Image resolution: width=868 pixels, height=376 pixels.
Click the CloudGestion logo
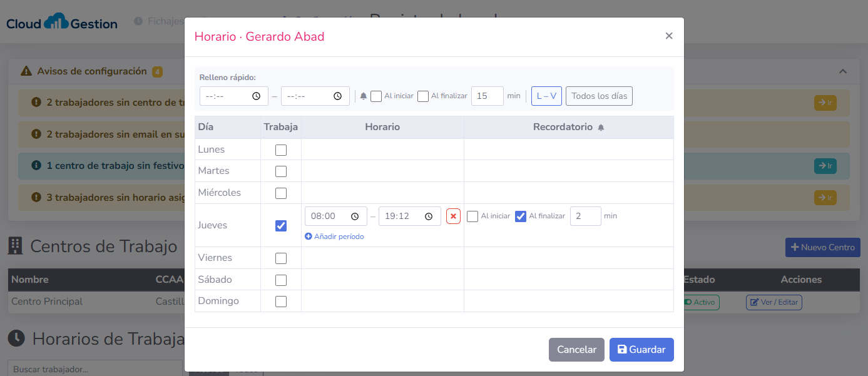click(62, 23)
